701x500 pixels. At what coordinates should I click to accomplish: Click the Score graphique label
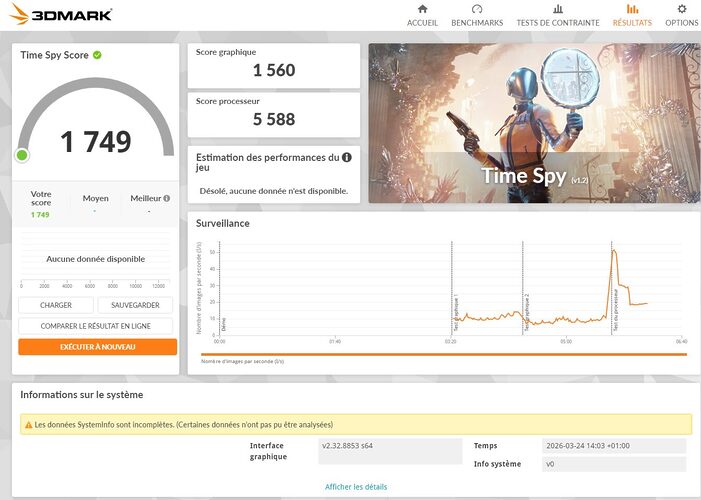[226, 52]
